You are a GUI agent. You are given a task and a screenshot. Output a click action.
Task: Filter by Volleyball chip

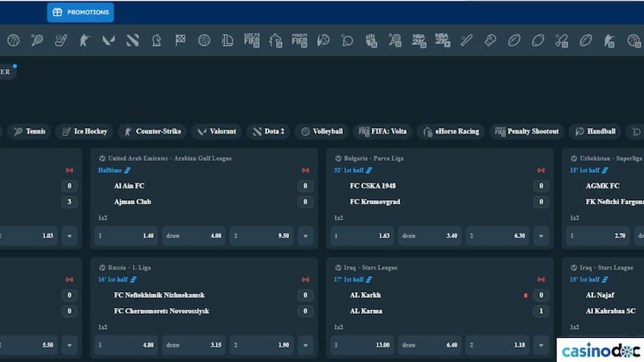pos(321,131)
